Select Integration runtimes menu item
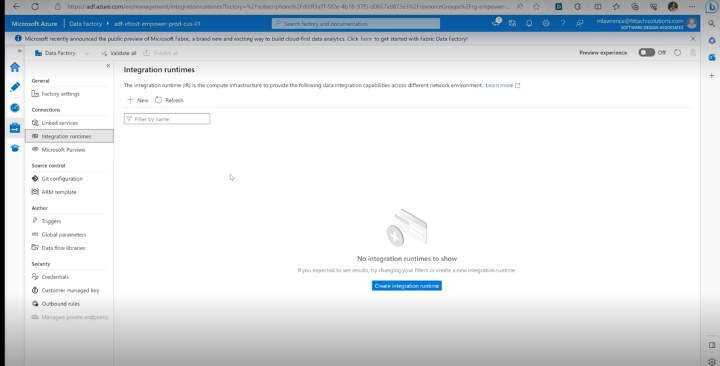 click(69, 136)
